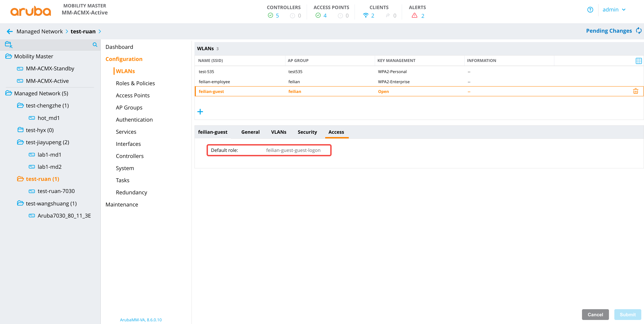
Task: Open the Tasks page
Action: coord(122,180)
